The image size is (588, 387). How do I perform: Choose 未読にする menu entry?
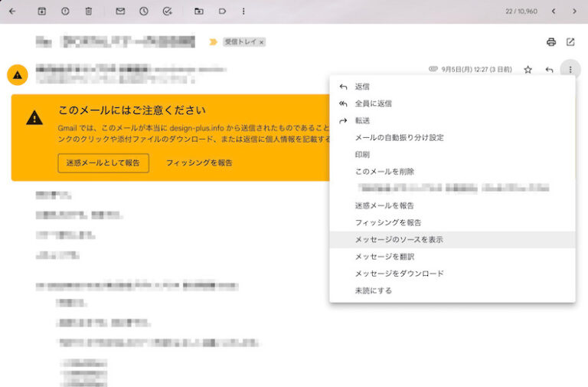pos(452,290)
